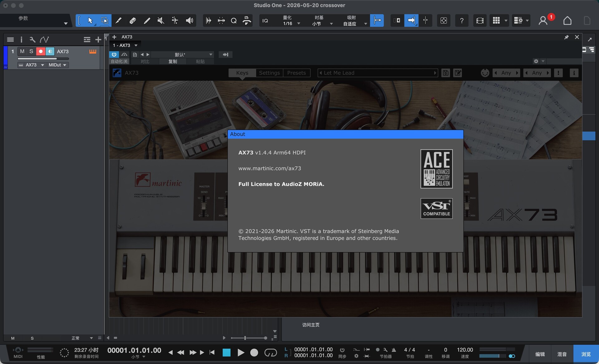599x364 pixels.
Task: Toggle record arm on AX73 track
Action: (41, 51)
